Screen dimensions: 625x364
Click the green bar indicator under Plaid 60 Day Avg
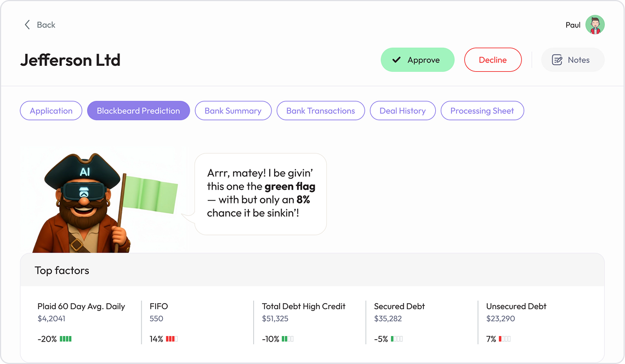pos(66,339)
